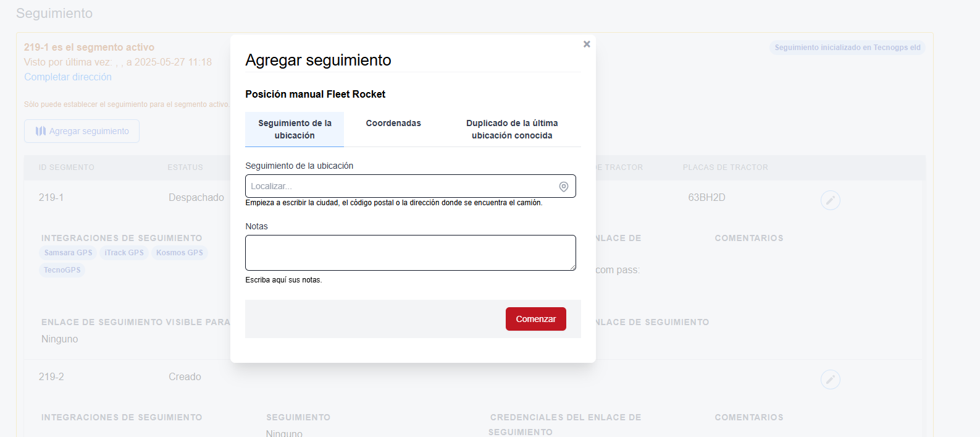Click the ESTATUS column header
This screenshot has width=980, height=437.
[185, 168]
